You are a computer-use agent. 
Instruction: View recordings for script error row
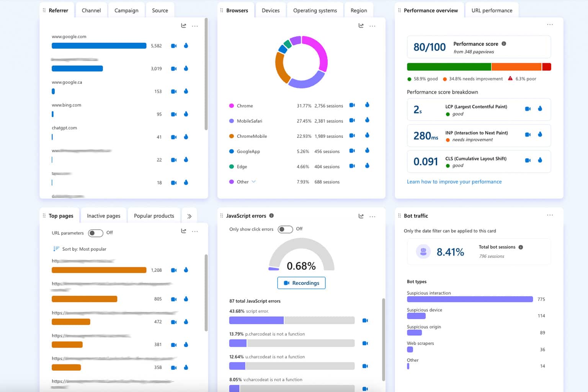[x=365, y=320]
